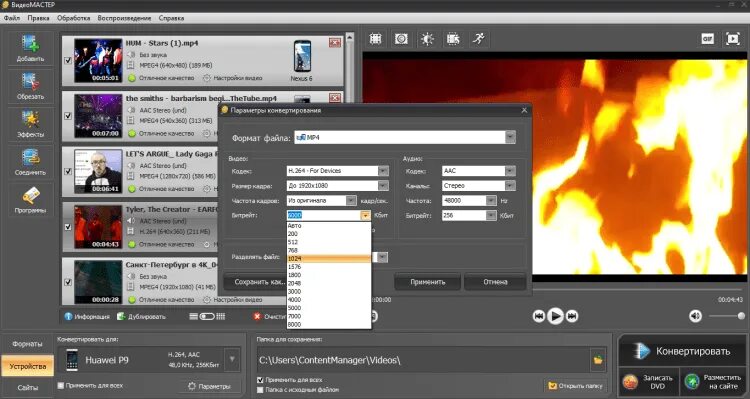
Task: Click the Nexus 6 device icon
Action: pyautogui.click(x=302, y=56)
